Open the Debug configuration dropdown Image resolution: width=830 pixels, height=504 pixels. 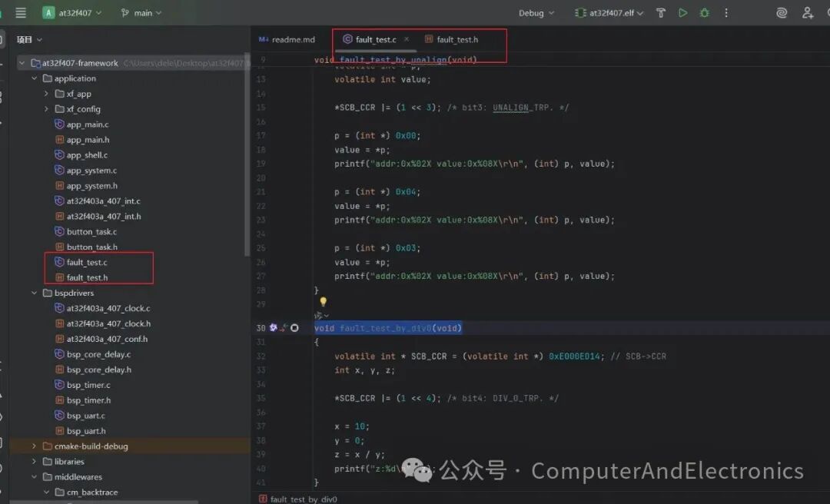coord(534,12)
